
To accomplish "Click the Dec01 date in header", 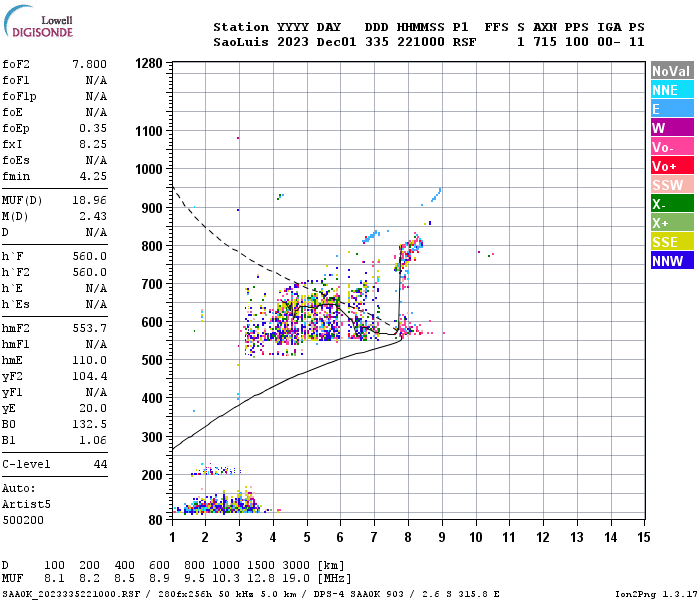I will coord(337,42).
